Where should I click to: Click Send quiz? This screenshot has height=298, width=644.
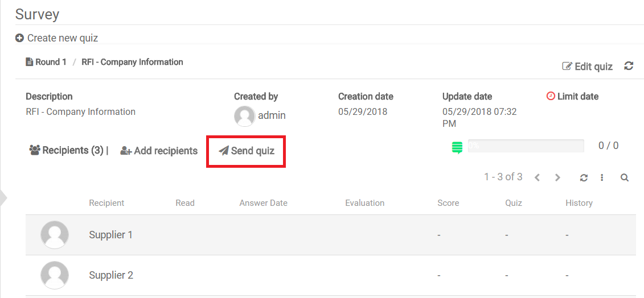pyautogui.click(x=247, y=151)
